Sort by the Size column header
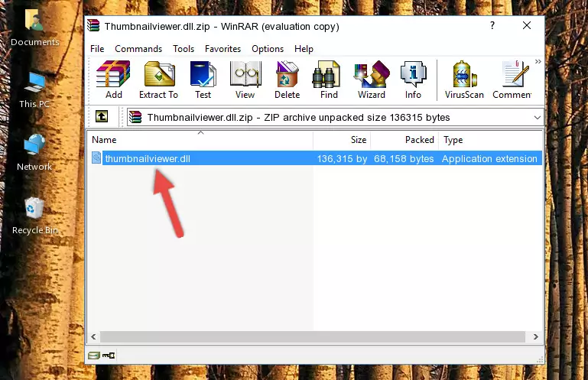588x380 pixels. (x=342, y=140)
